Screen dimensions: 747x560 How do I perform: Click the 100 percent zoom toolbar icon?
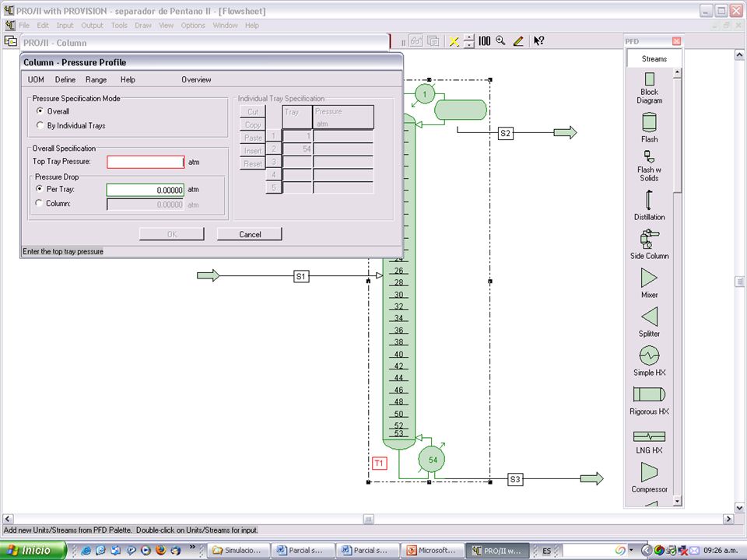[x=484, y=41]
